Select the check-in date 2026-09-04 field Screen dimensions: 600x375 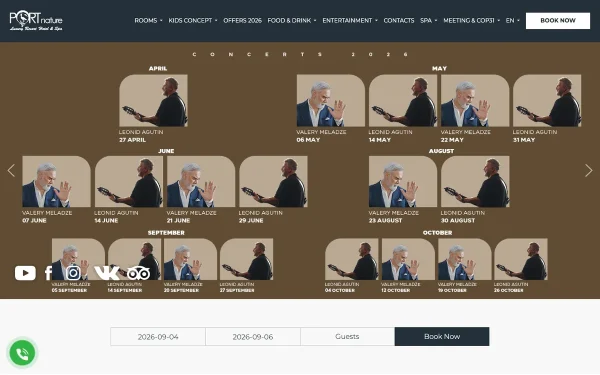[158, 337]
